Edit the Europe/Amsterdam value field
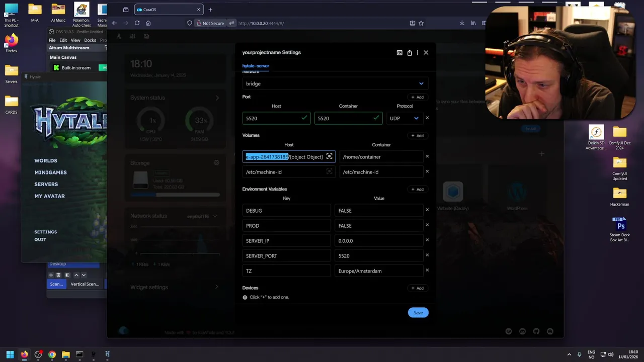The height and width of the screenshot is (362, 644). (379, 271)
